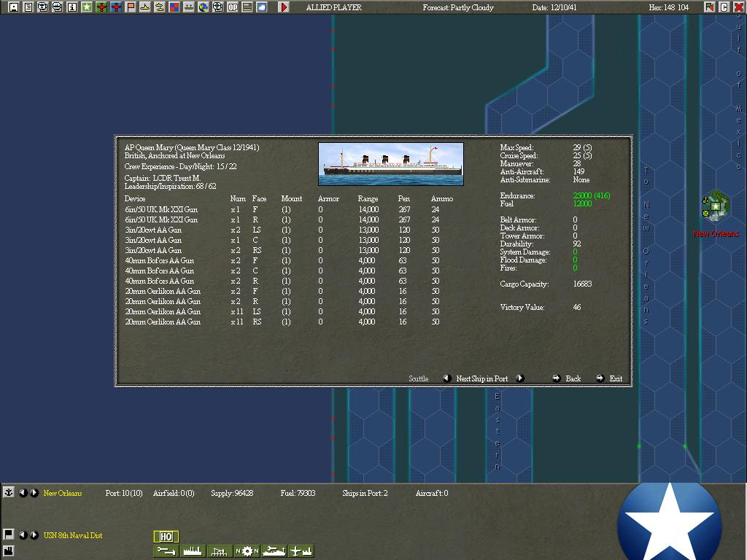Click the Captain: LCDR Trent M. line
Viewport: 747px width, 560px height.
click(x=163, y=178)
